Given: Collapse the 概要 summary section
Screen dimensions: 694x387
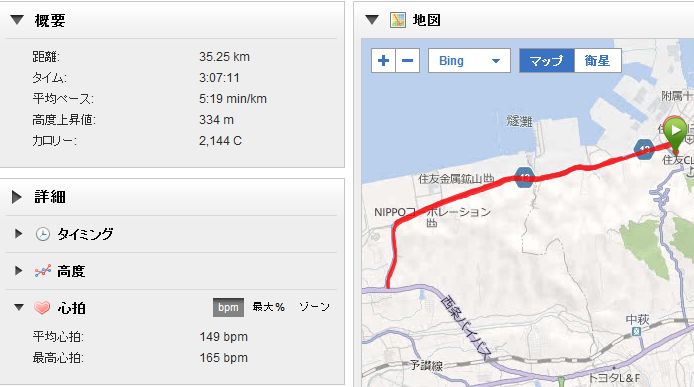Looking at the screenshot, I should [x=17, y=20].
